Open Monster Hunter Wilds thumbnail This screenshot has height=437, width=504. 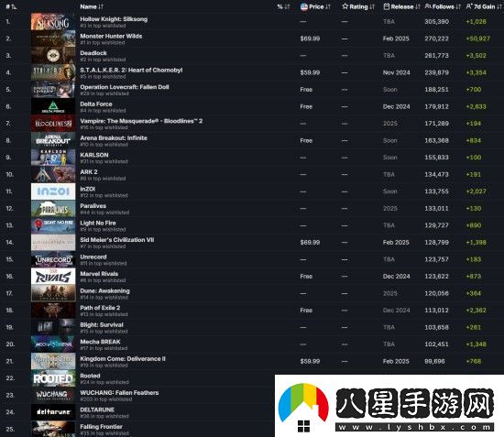[x=53, y=38]
